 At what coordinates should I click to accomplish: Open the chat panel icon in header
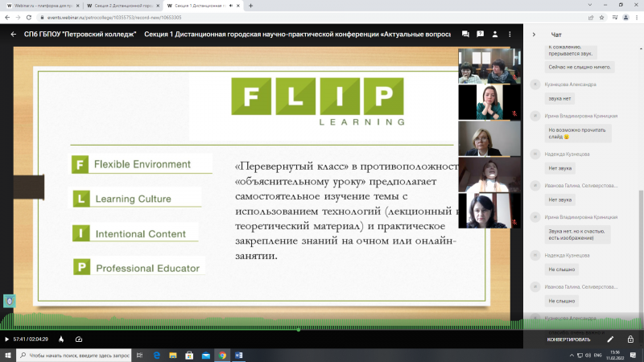pyautogui.click(x=465, y=35)
